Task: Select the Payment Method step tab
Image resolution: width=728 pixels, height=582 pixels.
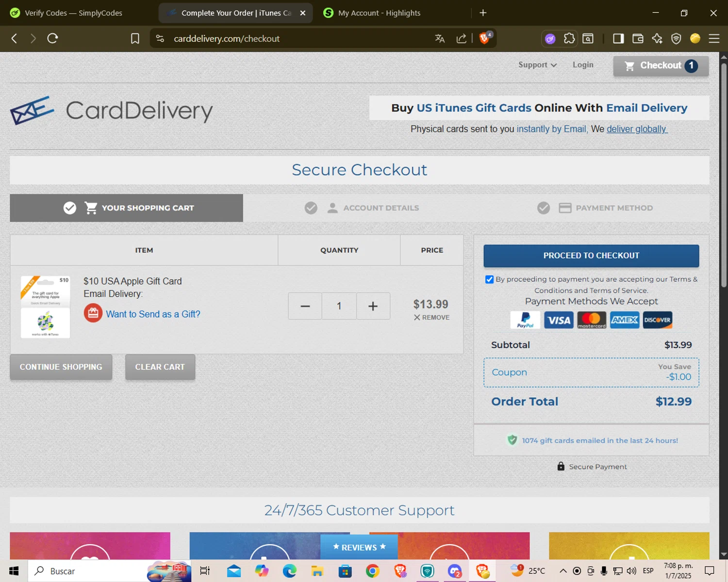Action: 595,208
